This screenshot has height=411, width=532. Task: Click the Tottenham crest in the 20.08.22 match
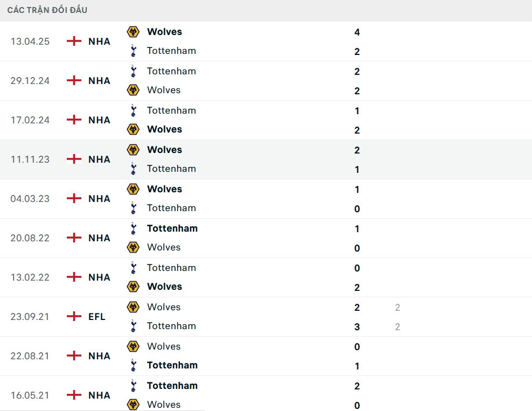[x=133, y=228]
